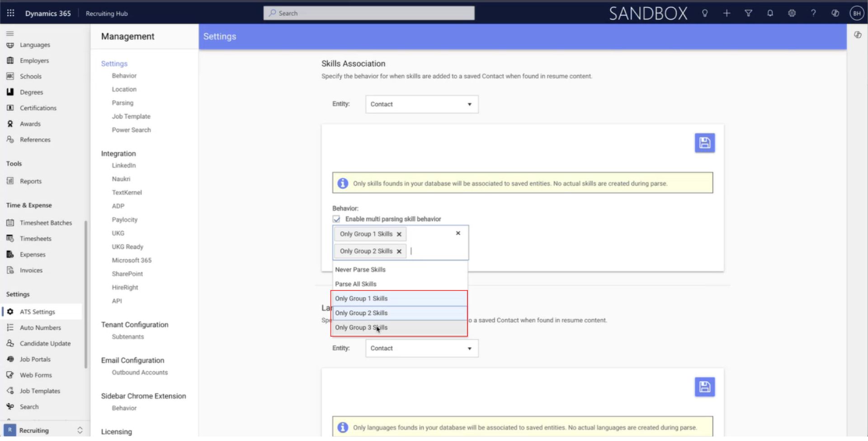Screen dimensions: 868x441
Task: Collapse the site map hamburger menu
Action: (x=10, y=33)
